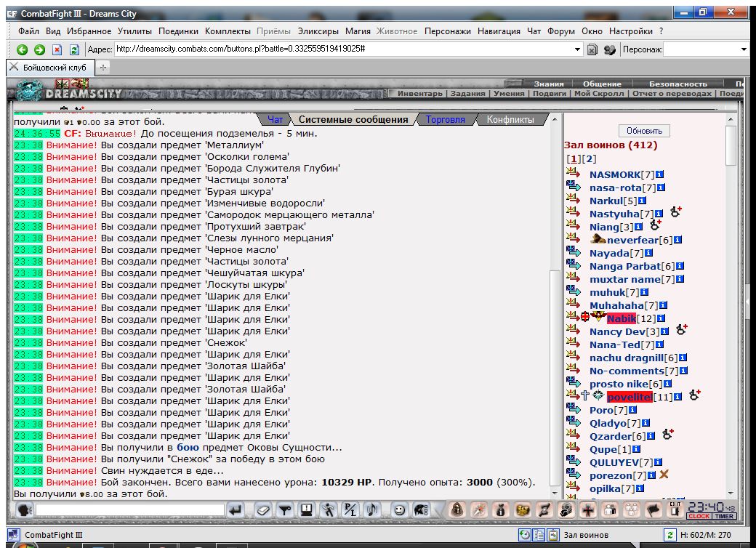756x548 pixels.
Task: Click the money bag icon in bottom toolbar
Action: coord(501,510)
